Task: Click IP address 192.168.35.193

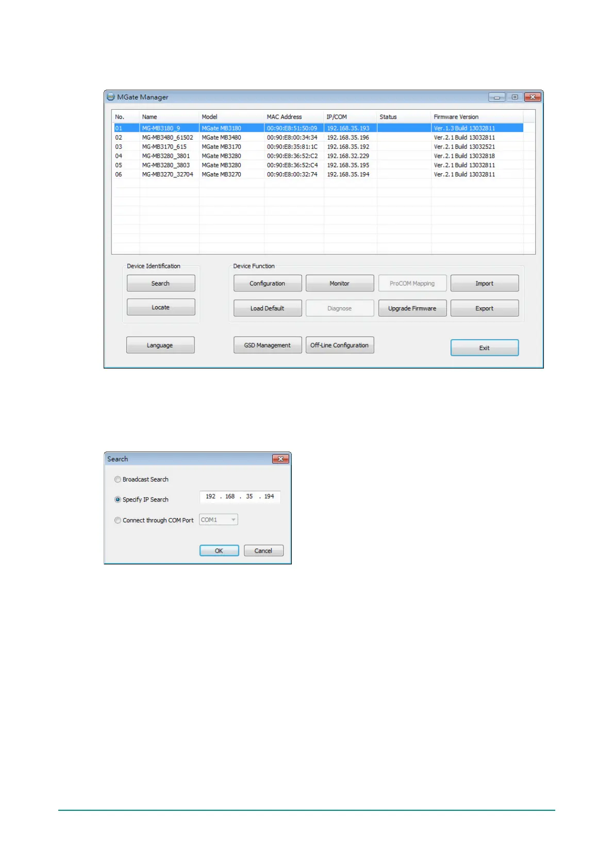Action: 348,128
